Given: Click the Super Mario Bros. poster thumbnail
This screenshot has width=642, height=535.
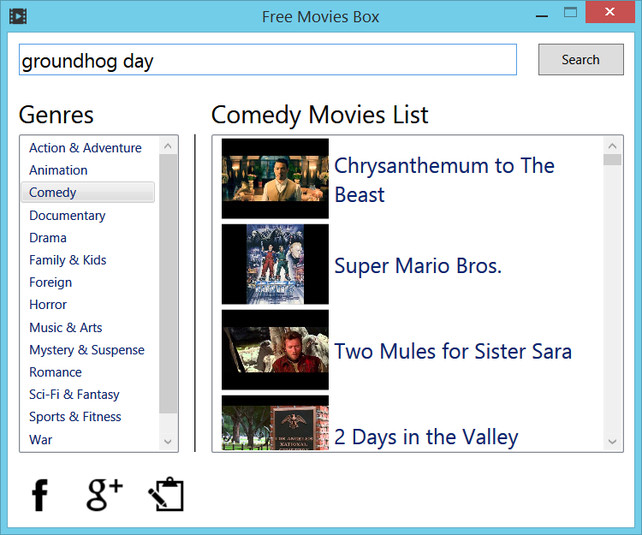Looking at the screenshot, I should [x=275, y=264].
